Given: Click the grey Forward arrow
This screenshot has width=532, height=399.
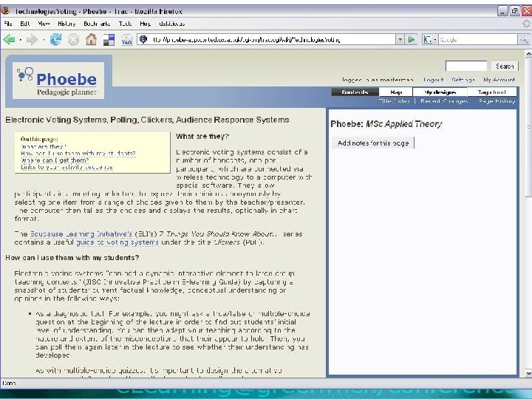Looking at the screenshot, I should click(32, 40).
